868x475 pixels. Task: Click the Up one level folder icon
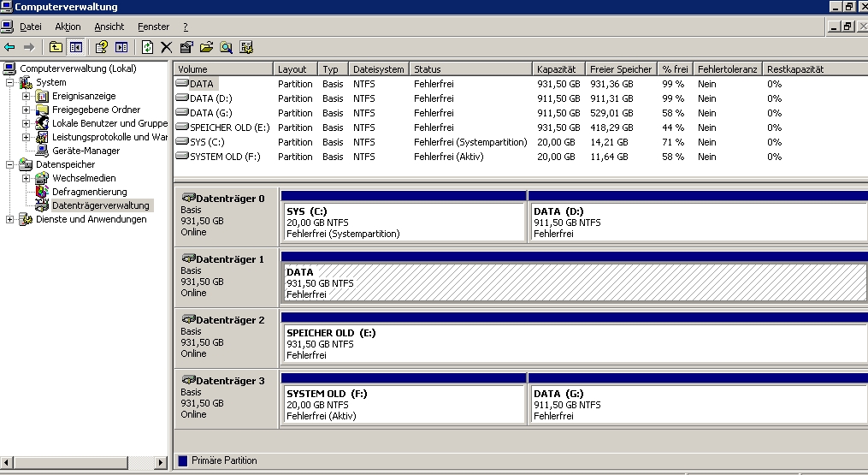[56, 47]
